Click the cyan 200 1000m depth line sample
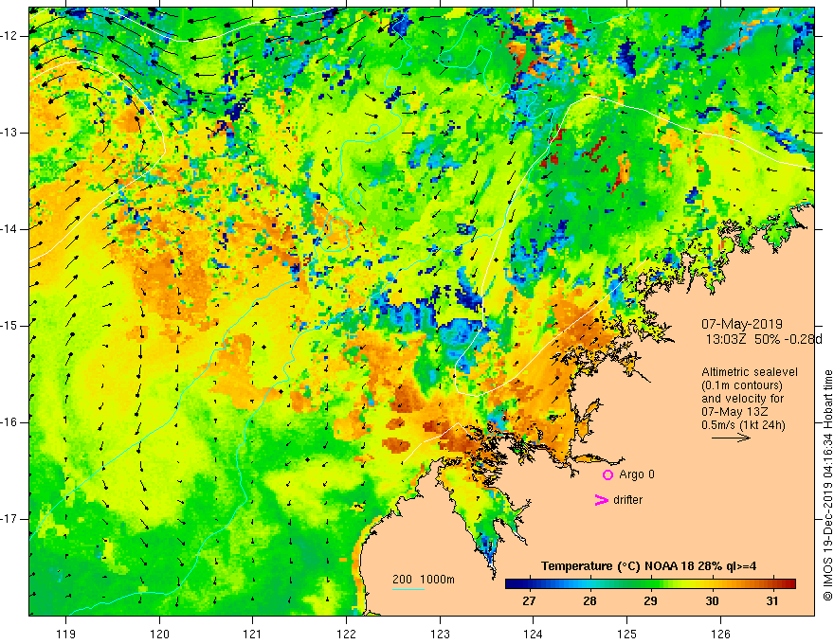The width and height of the screenshot is (834, 644). 408,589
